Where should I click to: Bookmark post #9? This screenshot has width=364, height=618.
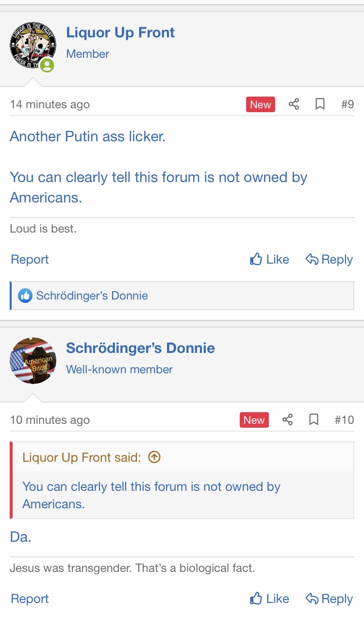pyautogui.click(x=320, y=104)
